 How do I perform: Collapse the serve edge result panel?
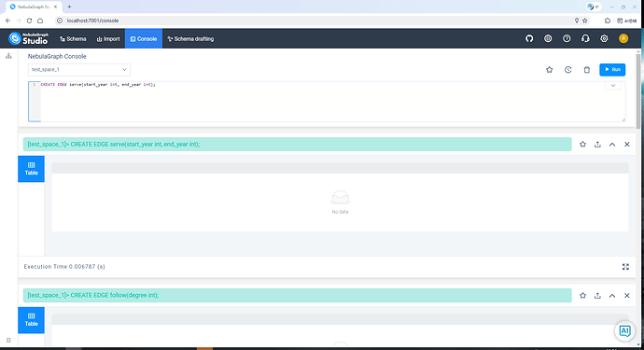click(612, 144)
